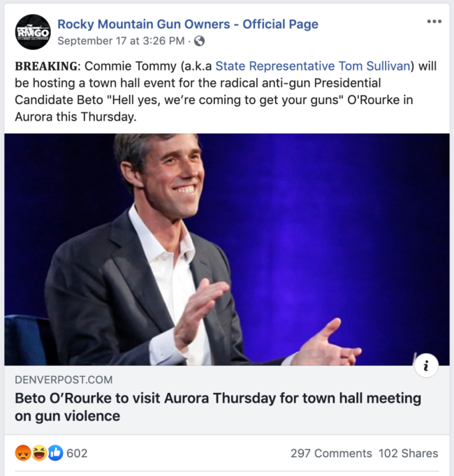Screen dimensions: 454x476
Task: Click the DENVERPOST.COM source label
Action: [x=64, y=380]
